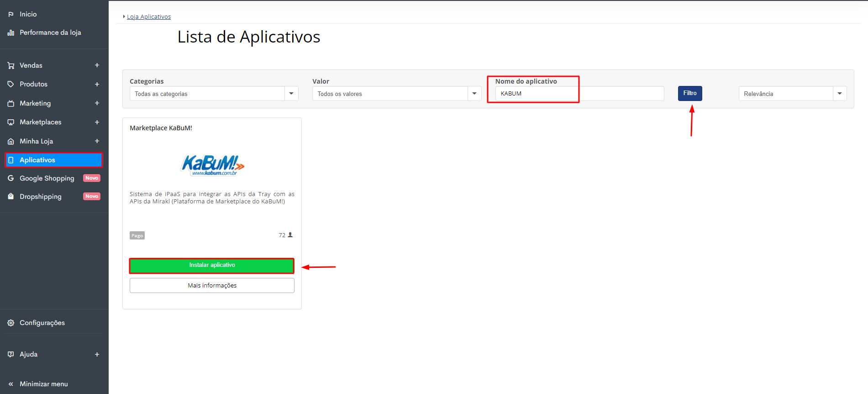Screen dimensions: 868x394
Task: Click the Dropshipping bag icon
Action: click(x=11, y=197)
